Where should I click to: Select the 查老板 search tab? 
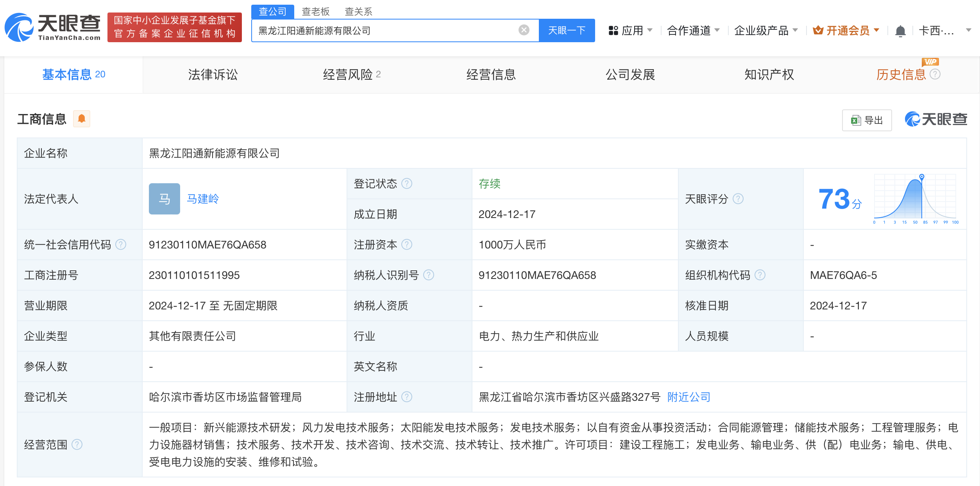[x=315, y=11]
